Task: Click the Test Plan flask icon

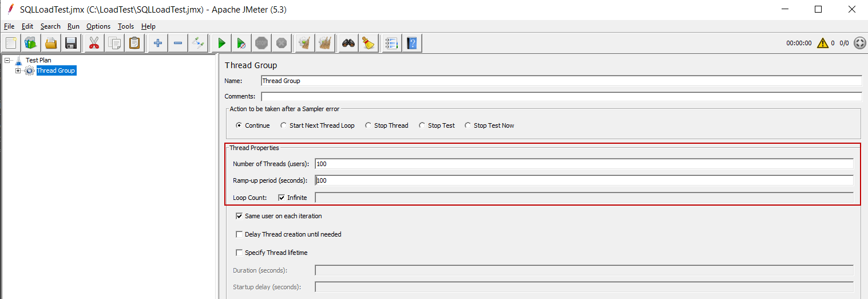Action: click(x=19, y=60)
